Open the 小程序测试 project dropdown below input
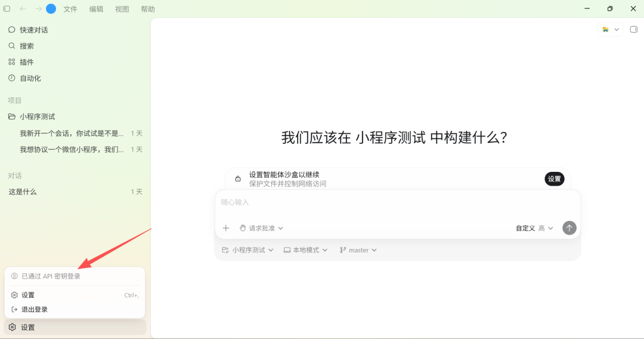This screenshot has width=644, height=339. 247,250
